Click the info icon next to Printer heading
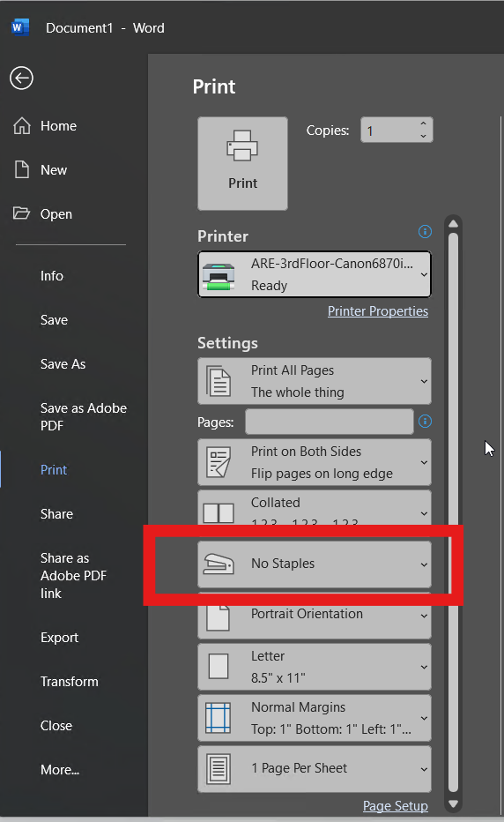The height and width of the screenshot is (822, 504). 425,232
